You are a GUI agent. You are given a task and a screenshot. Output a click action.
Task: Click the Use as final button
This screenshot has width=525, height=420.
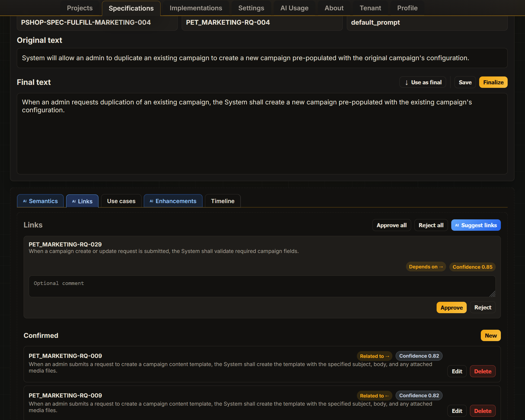pyautogui.click(x=423, y=82)
